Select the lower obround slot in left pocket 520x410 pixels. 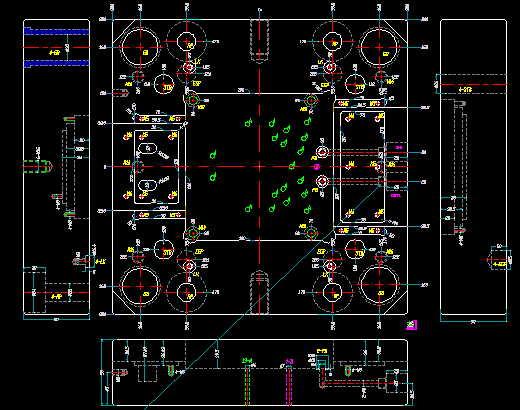pos(147,185)
